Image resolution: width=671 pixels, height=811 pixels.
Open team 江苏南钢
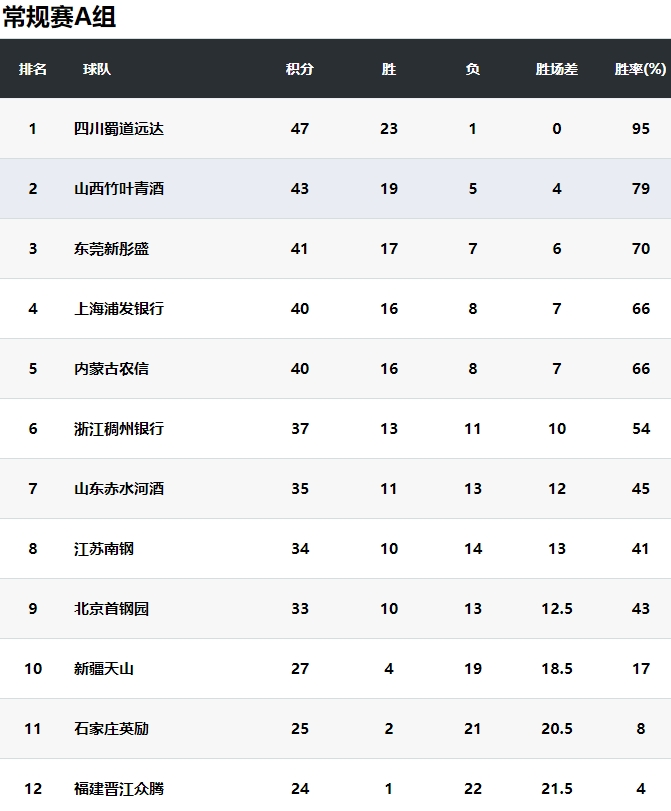click(103, 548)
